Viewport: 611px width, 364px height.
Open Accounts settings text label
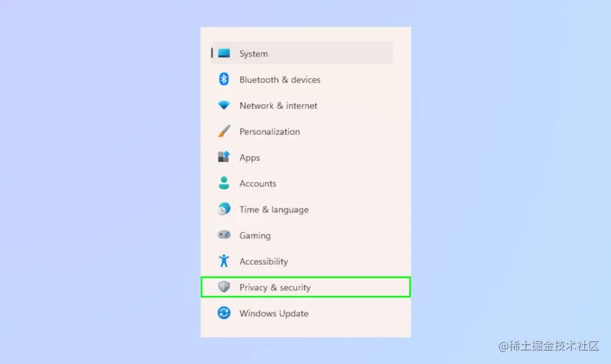pos(258,183)
